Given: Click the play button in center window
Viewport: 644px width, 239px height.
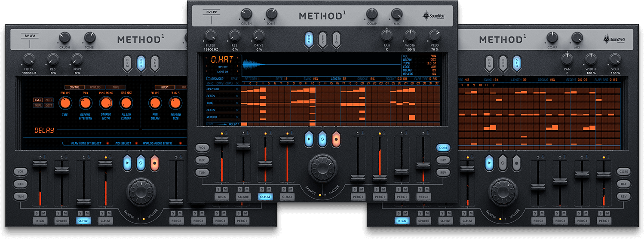Looking at the screenshot, I should [x=309, y=140].
